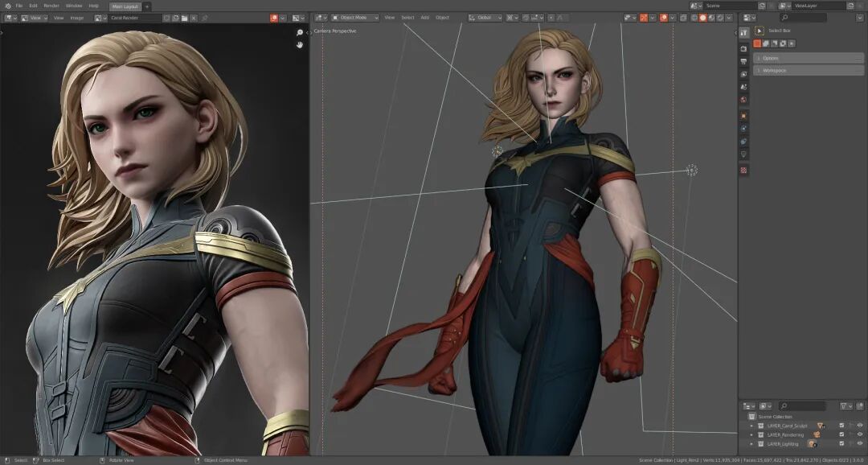
Task: Click the Select Box tool icon
Action: click(759, 31)
